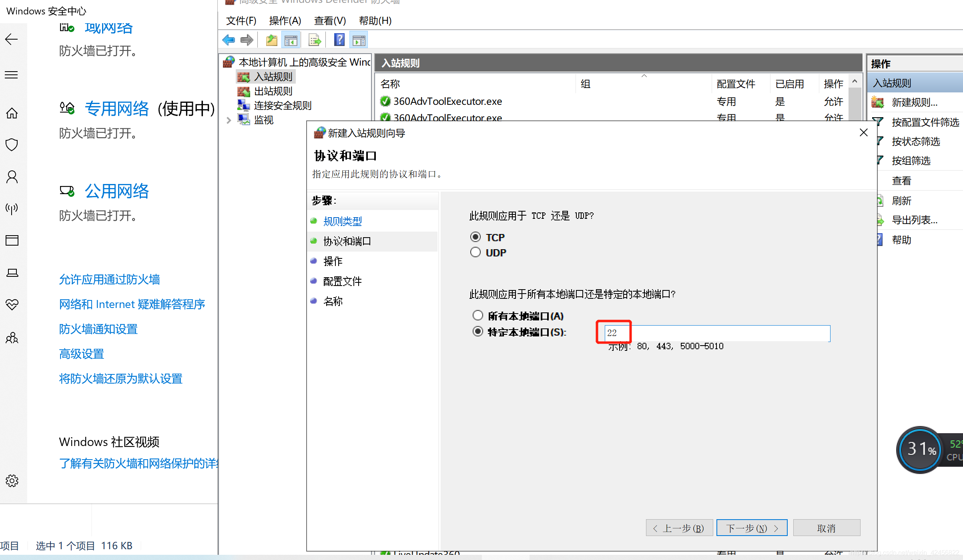Open the 操作(A) menu
Viewport: 963px width, 560px height.
pyautogui.click(x=285, y=20)
